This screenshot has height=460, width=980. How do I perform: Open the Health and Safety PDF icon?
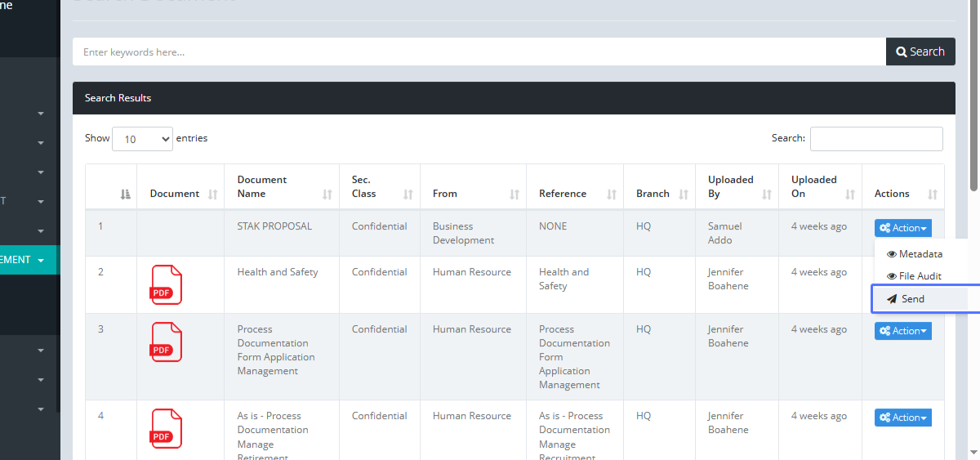[167, 284]
